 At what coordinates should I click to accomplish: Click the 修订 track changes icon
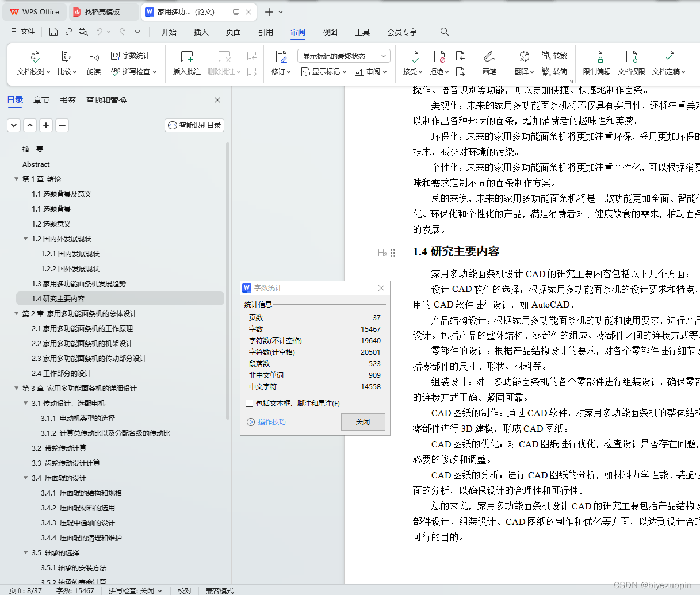click(x=281, y=56)
